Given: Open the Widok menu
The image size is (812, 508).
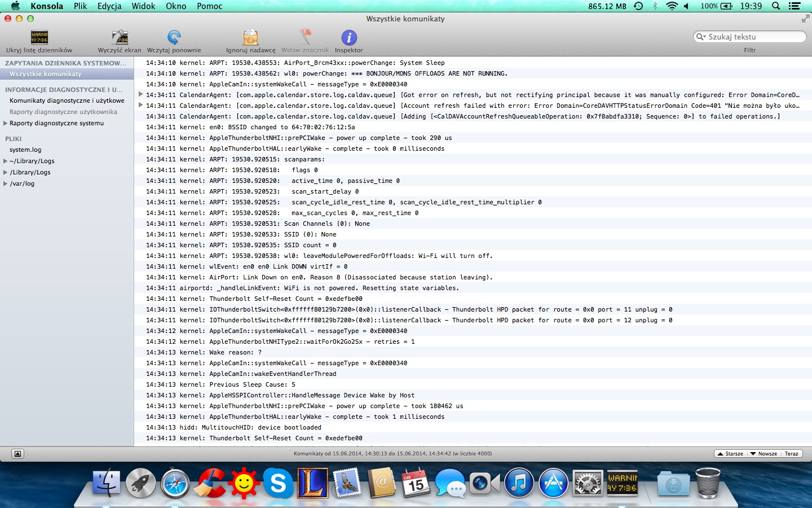Looking at the screenshot, I should [x=143, y=6].
